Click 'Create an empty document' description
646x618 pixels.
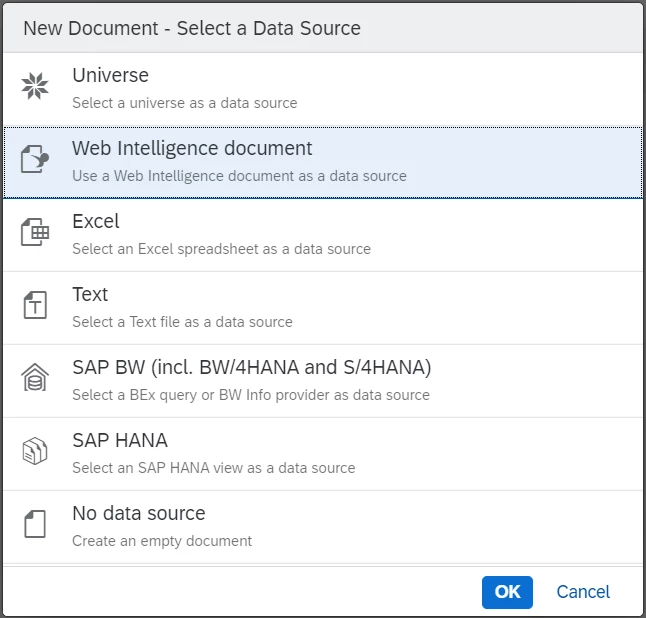pyautogui.click(x=162, y=541)
